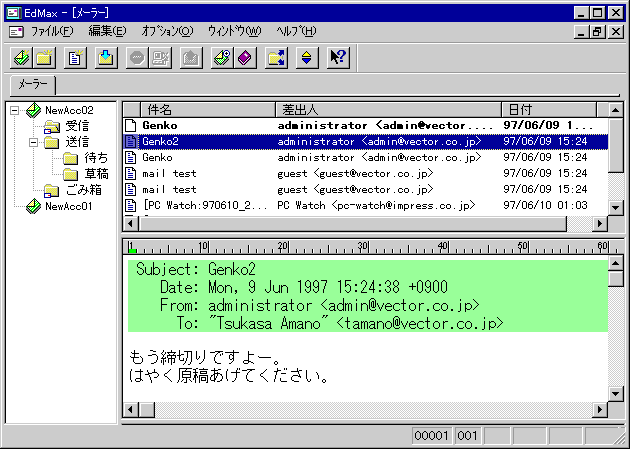Collapse the 送信 folder tree node

[x=34, y=142]
